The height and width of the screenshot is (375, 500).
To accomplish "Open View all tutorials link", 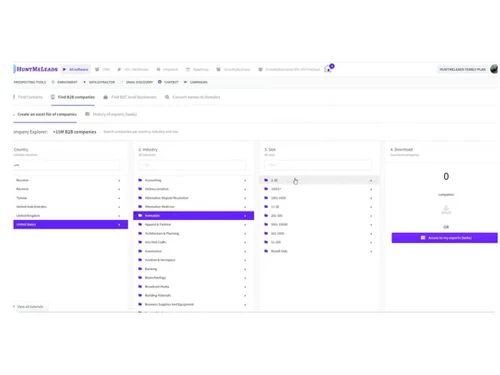I will [29, 306].
